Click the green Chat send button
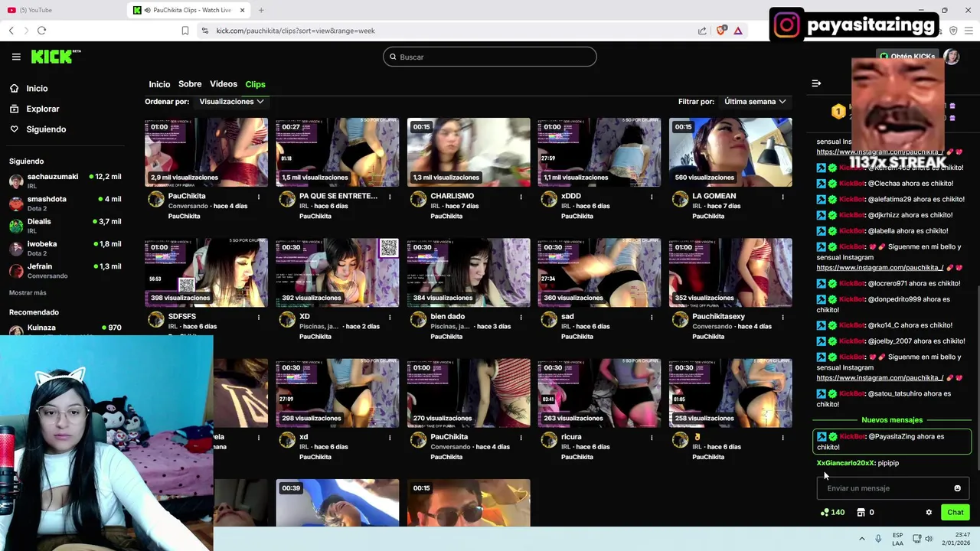Image resolution: width=980 pixels, height=551 pixels. tap(955, 513)
